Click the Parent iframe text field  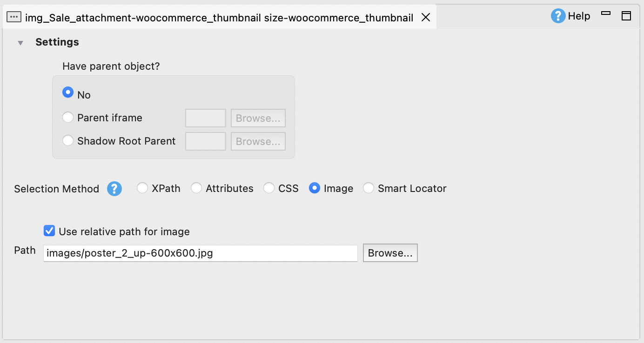206,118
